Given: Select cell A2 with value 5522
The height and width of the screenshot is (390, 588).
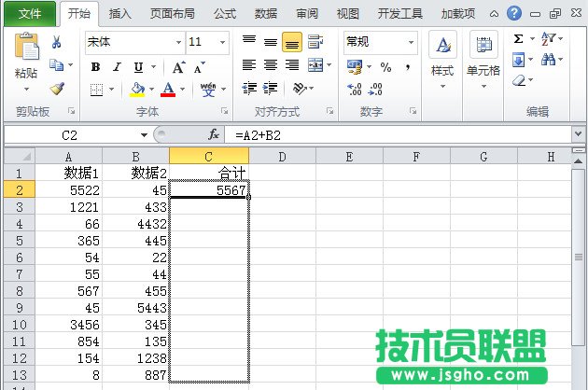Looking at the screenshot, I should pos(69,190).
